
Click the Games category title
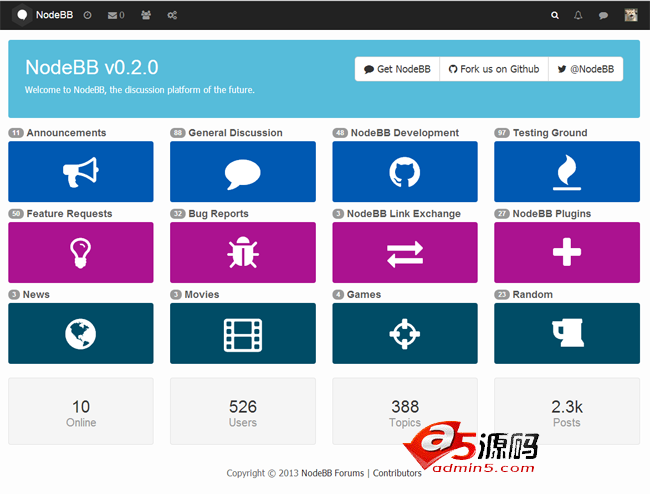(x=364, y=294)
